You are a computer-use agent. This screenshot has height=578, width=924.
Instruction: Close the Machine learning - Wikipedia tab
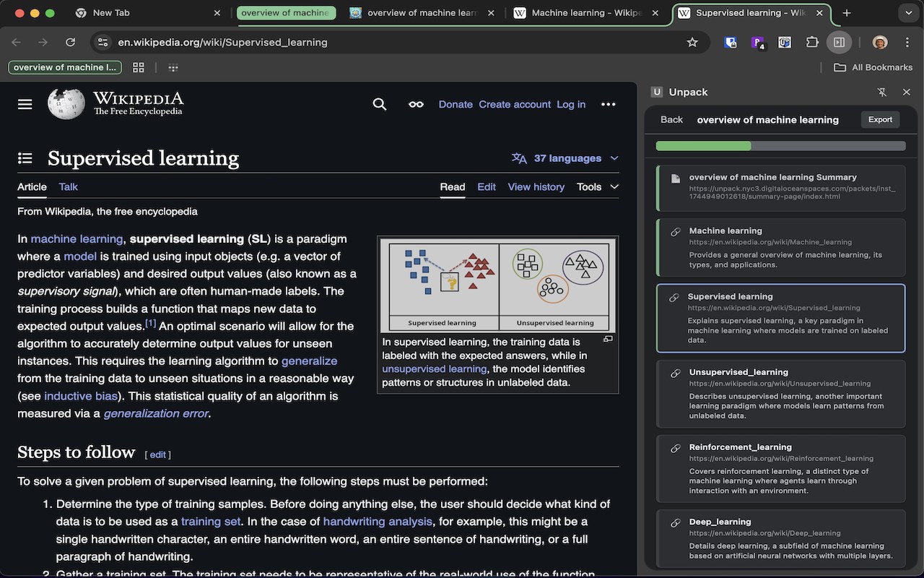[x=656, y=13]
